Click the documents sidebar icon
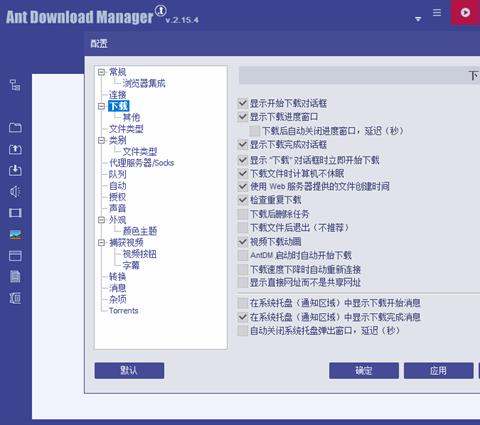The width and height of the screenshot is (480, 425). coord(15,277)
